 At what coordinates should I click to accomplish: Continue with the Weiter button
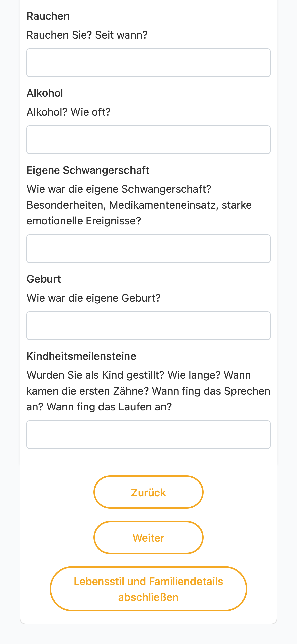point(148,537)
